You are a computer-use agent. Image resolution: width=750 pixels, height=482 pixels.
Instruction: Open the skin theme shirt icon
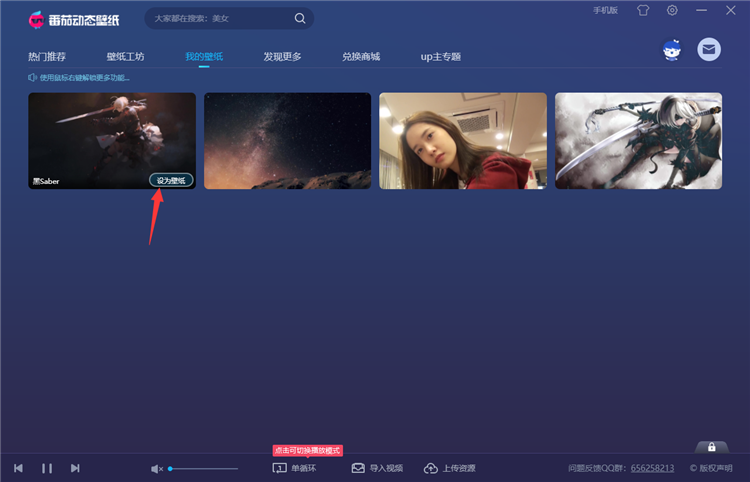[643, 10]
